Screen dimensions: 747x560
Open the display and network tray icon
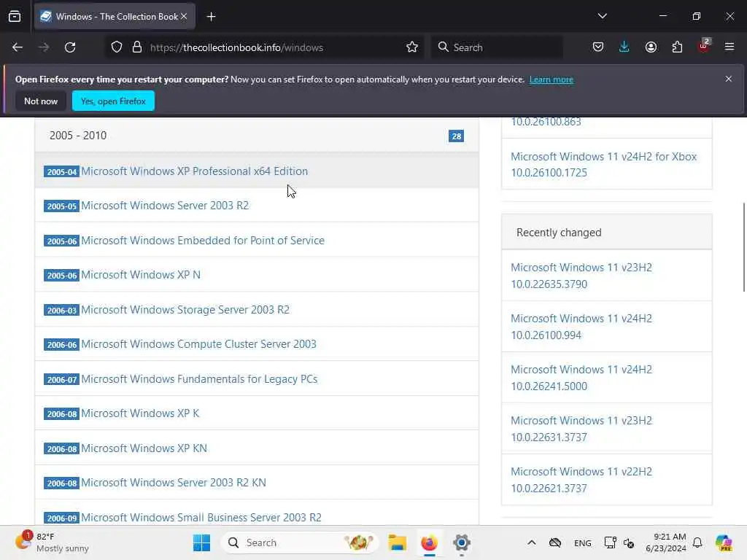point(611,542)
